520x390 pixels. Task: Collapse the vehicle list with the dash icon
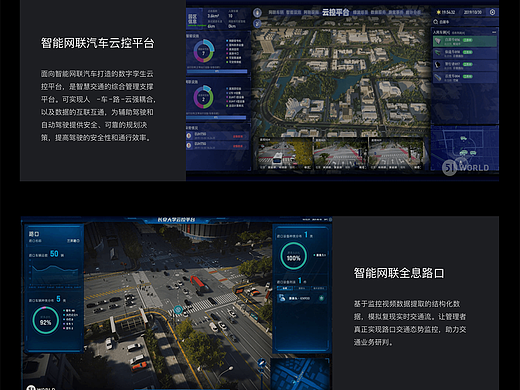[494, 32]
